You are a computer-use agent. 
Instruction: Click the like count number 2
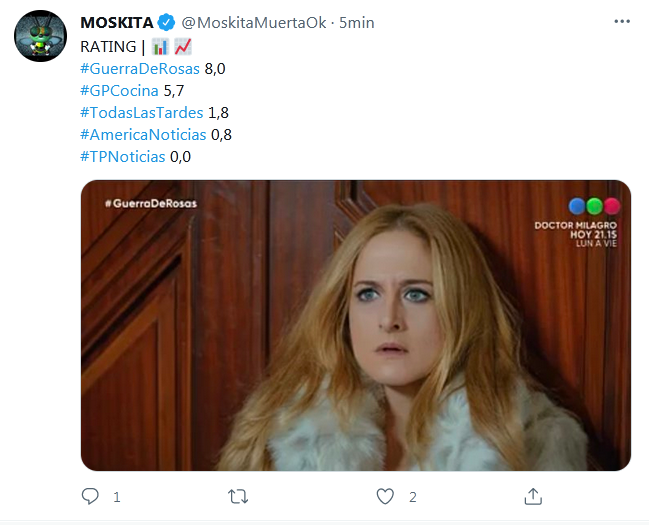click(413, 497)
